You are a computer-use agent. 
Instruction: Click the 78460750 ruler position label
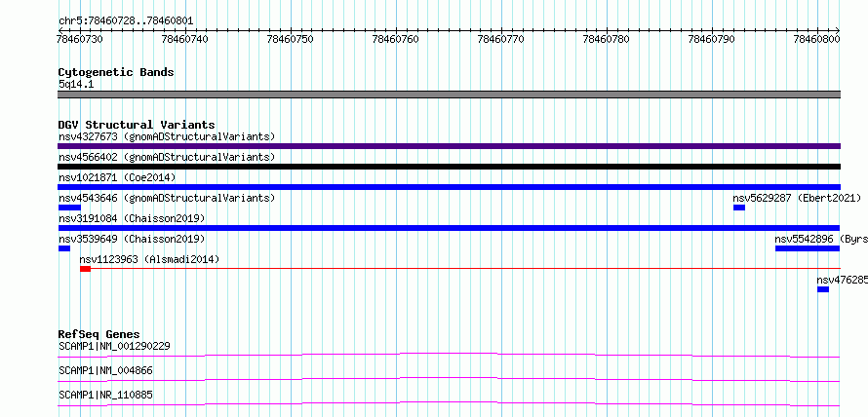[x=291, y=39]
